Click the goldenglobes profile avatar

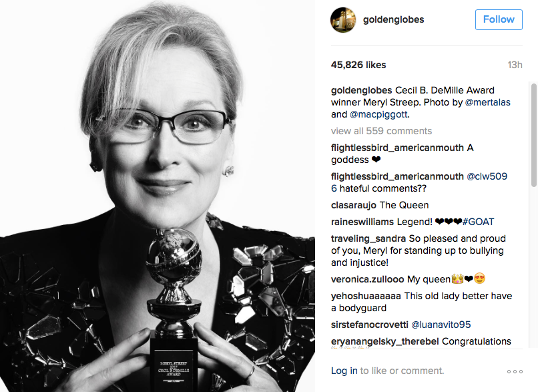pos(344,20)
